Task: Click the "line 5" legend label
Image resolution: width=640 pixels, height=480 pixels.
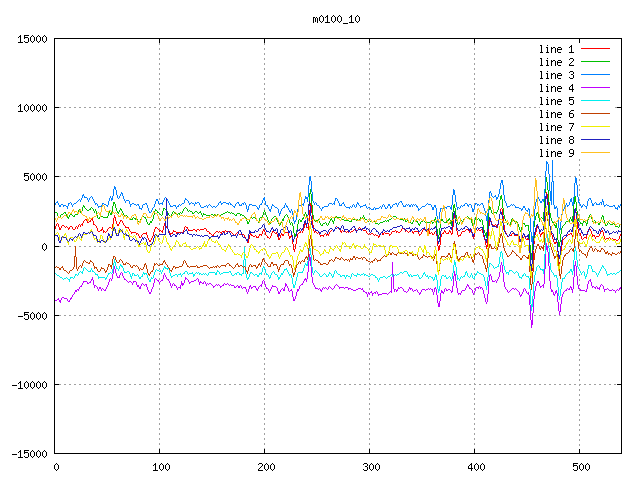Action: pyautogui.click(x=556, y=101)
